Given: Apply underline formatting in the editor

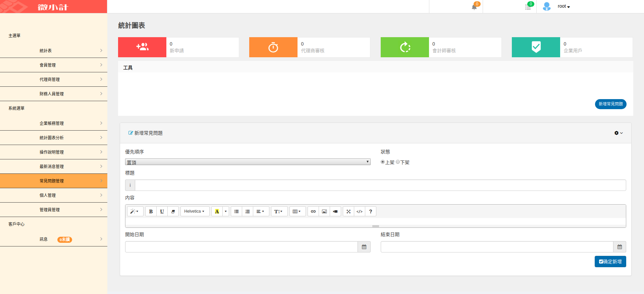Looking at the screenshot, I should (x=162, y=211).
